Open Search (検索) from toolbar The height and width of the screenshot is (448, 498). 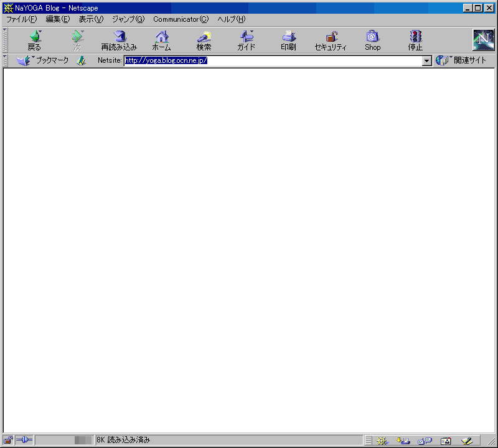204,40
